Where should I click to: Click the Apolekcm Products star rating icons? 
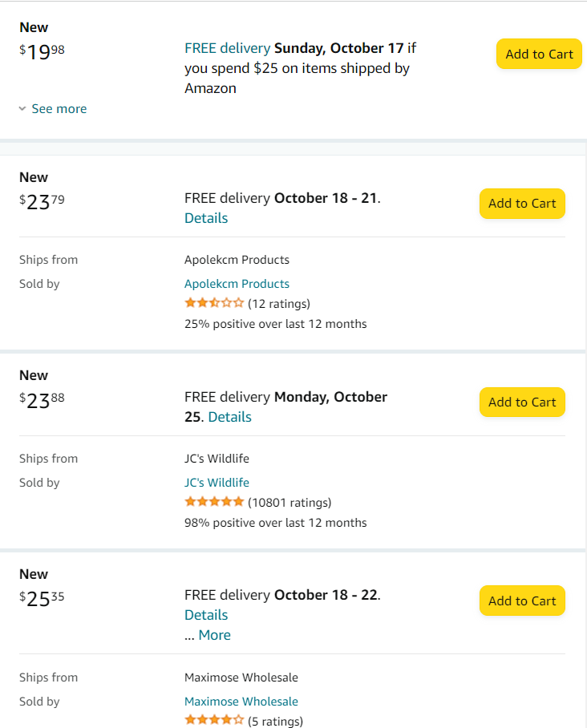214,303
